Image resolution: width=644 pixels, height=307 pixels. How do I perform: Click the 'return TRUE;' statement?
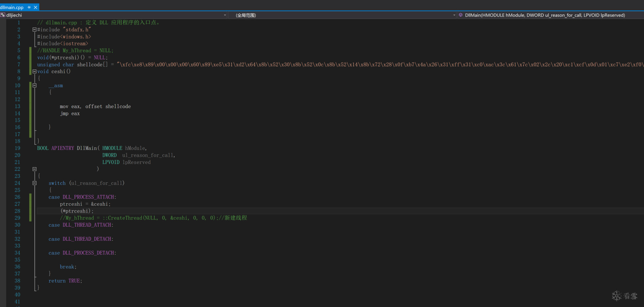coord(66,281)
